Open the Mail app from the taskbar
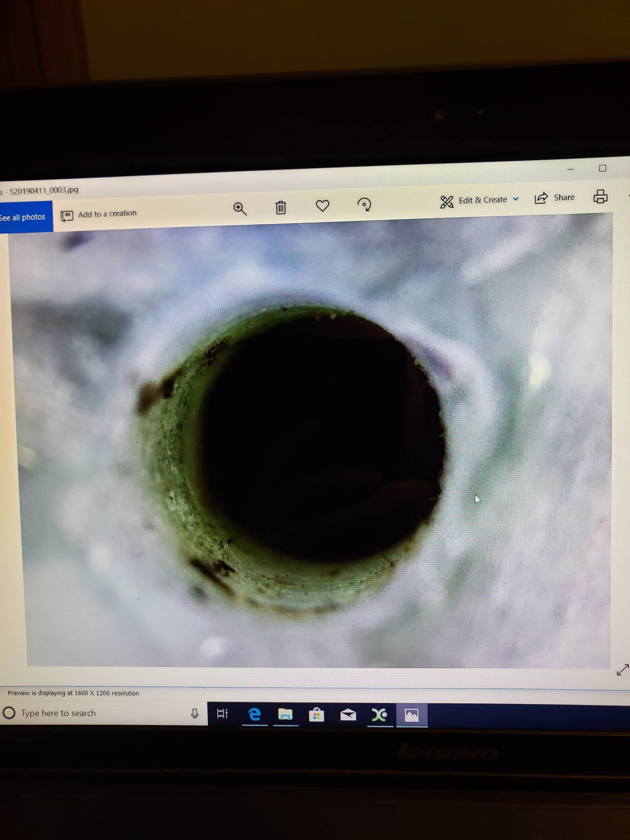Viewport: 630px width, 840px height. [348, 715]
